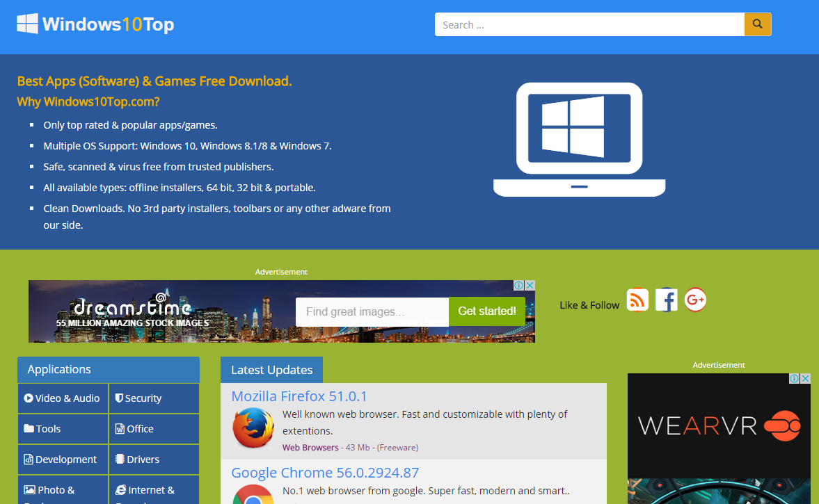The width and height of the screenshot is (819, 504).
Task: Open the Development category
Action: 63,460
